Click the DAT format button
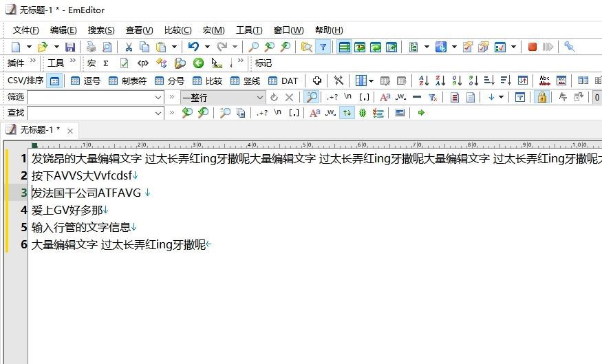The height and width of the screenshot is (364, 602). [x=283, y=81]
